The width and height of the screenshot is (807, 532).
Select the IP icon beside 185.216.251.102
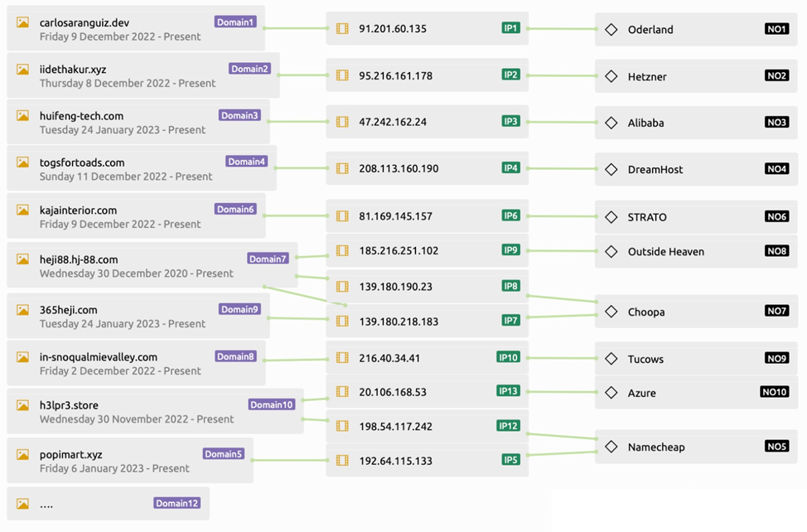[342, 250]
